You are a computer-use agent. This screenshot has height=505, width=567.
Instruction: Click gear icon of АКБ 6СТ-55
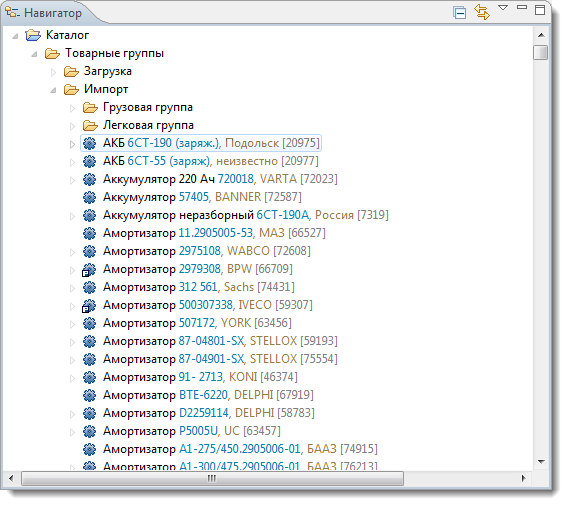[89, 161]
